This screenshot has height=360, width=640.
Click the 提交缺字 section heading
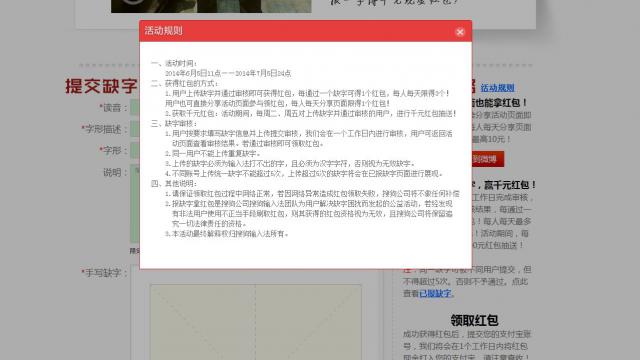point(101,87)
